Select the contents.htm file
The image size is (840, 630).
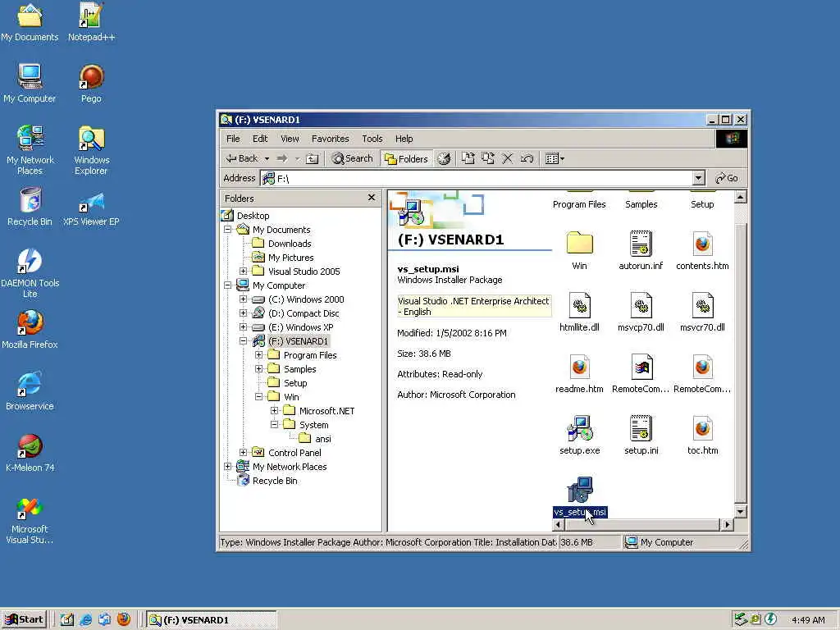click(702, 250)
